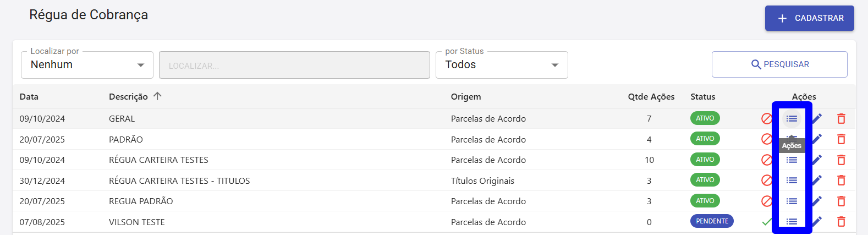Sort by Descrição column arrow

(x=157, y=96)
